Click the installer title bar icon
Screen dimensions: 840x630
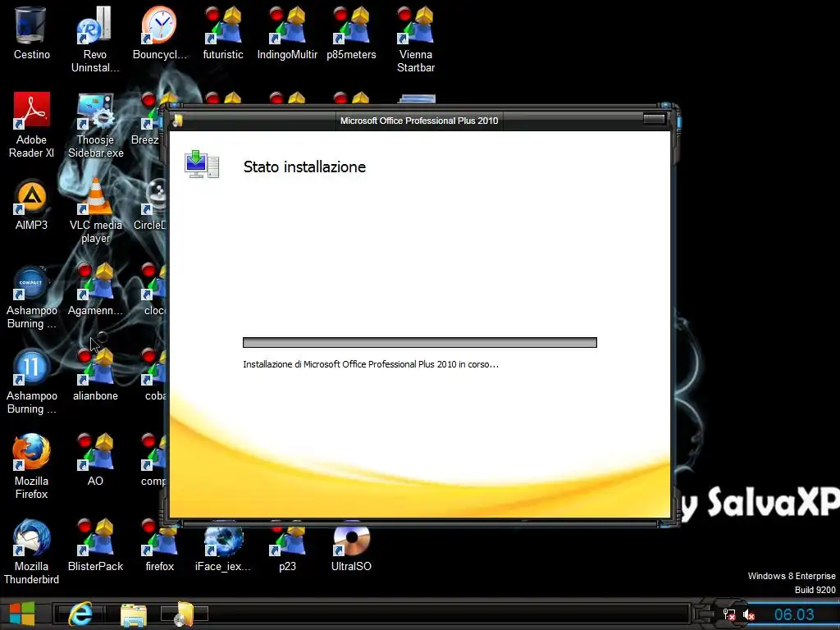coord(178,121)
